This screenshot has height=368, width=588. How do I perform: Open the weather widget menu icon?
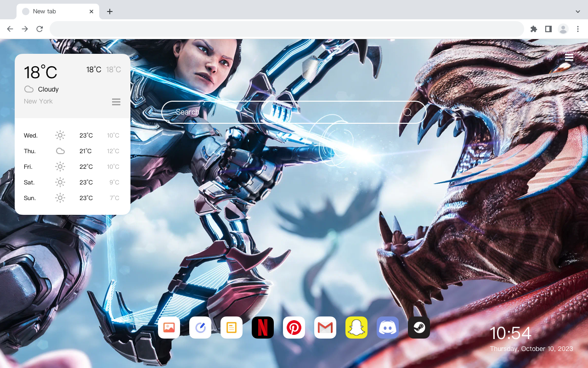tap(116, 102)
